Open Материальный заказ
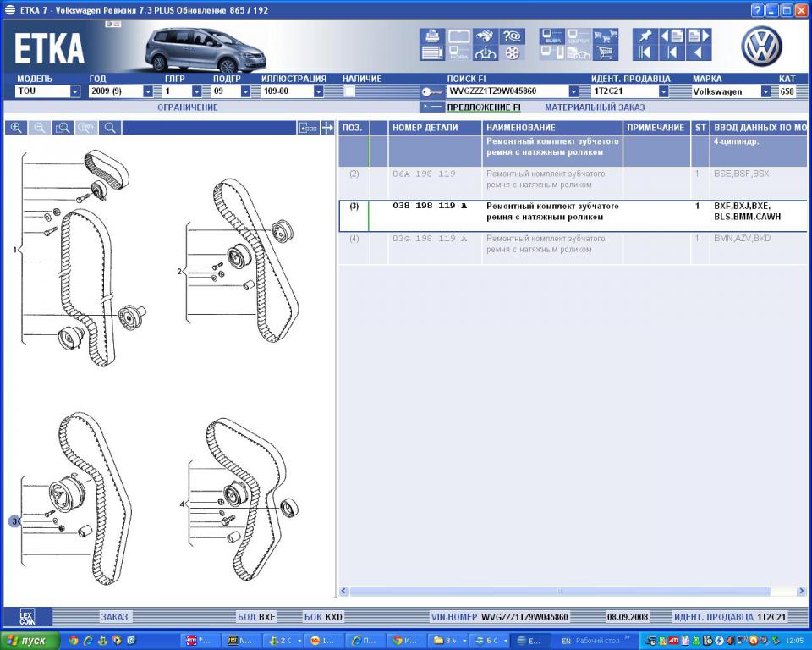Screen dimensions: 812x650 595,107
